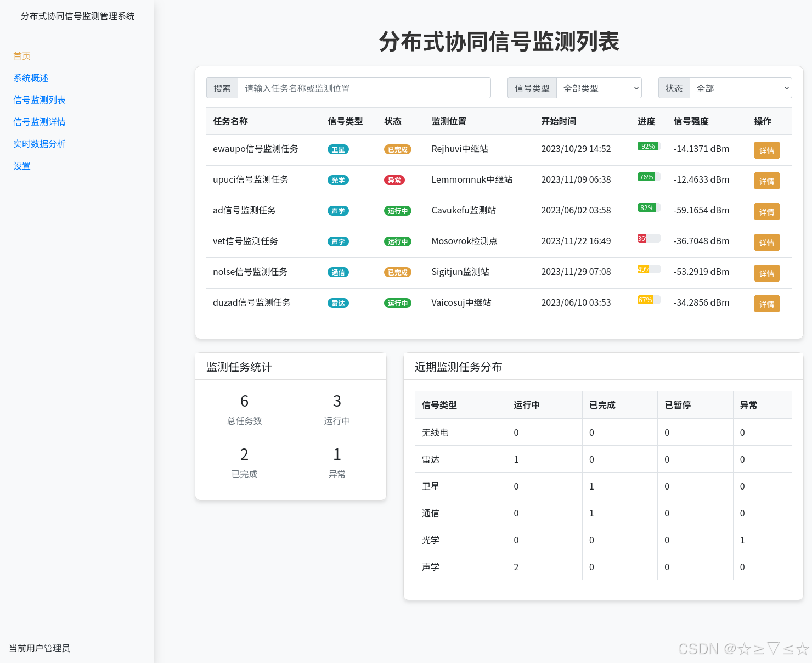Open 详情 for vet信号监测任务
Viewport: 812px width, 663px height.
766,242
